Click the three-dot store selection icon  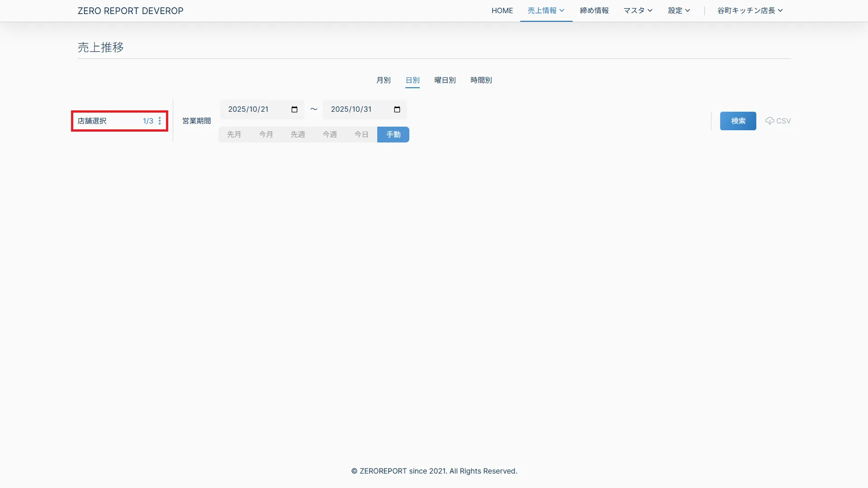coord(160,121)
